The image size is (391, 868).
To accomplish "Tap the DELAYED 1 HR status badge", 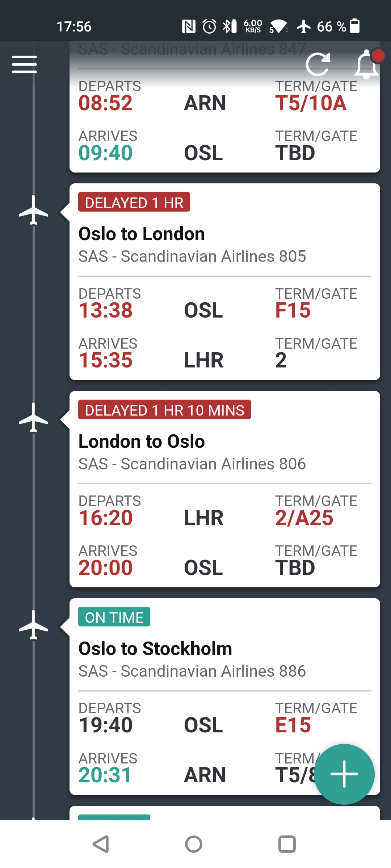I will (x=134, y=202).
